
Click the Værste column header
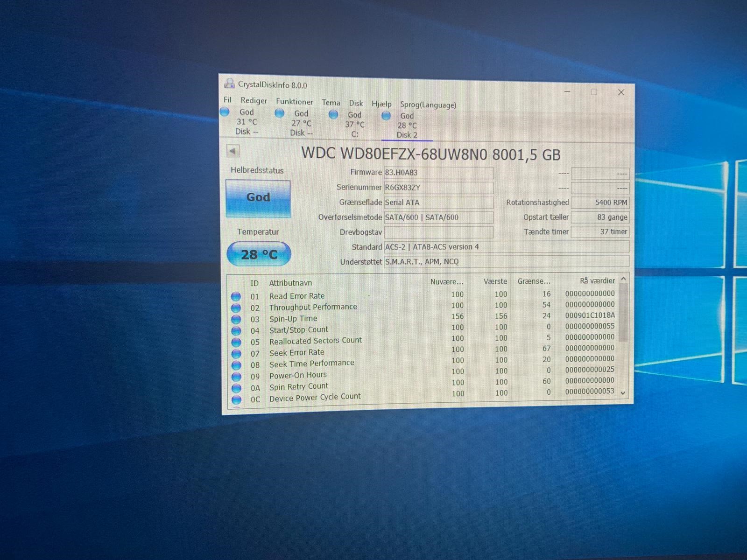pyautogui.click(x=495, y=281)
